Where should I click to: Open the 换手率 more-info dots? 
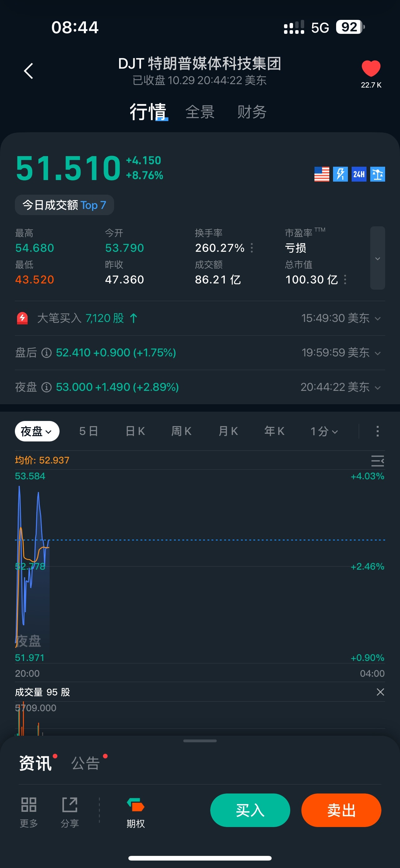coord(252,248)
